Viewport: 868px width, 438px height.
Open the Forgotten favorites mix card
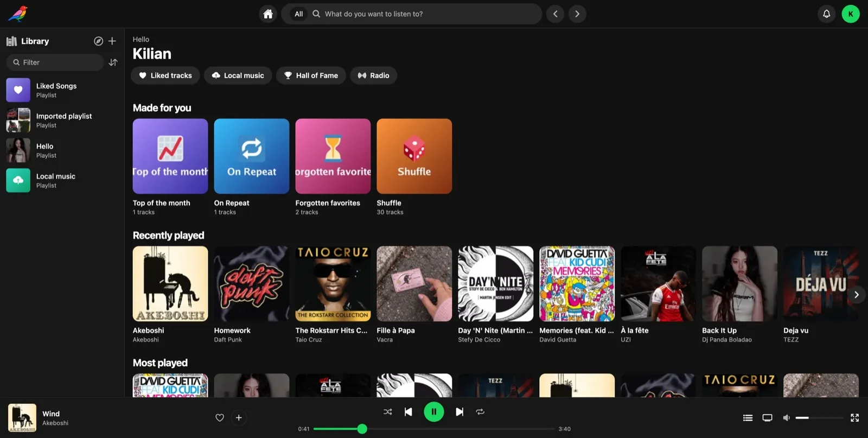pyautogui.click(x=333, y=167)
